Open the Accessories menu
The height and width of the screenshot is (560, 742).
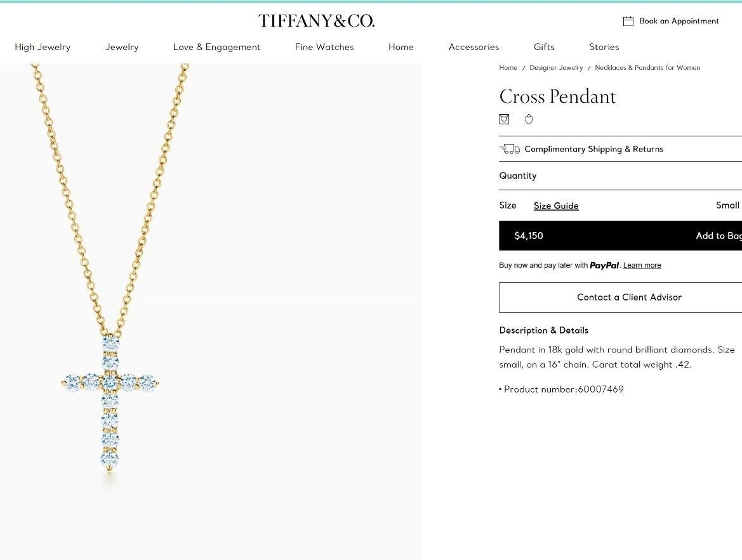(x=474, y=47)
